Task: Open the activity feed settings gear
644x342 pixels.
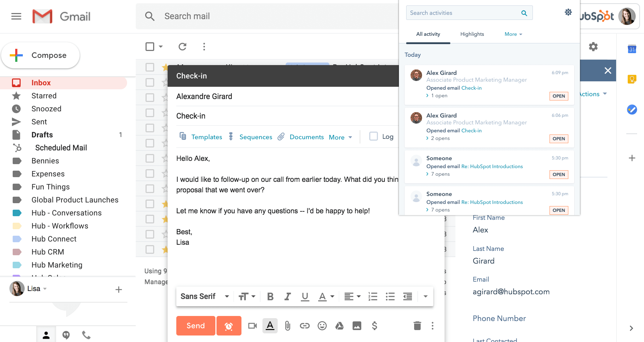Action: pyautogui.click(x=568, y=12)
